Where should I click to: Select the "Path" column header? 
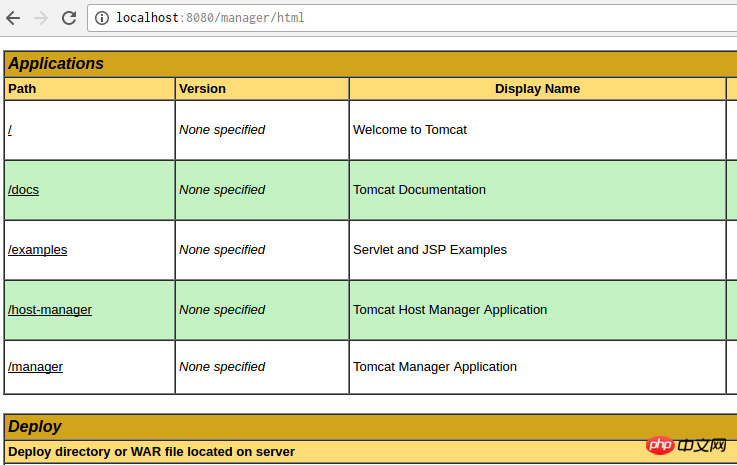coord(22,89)
